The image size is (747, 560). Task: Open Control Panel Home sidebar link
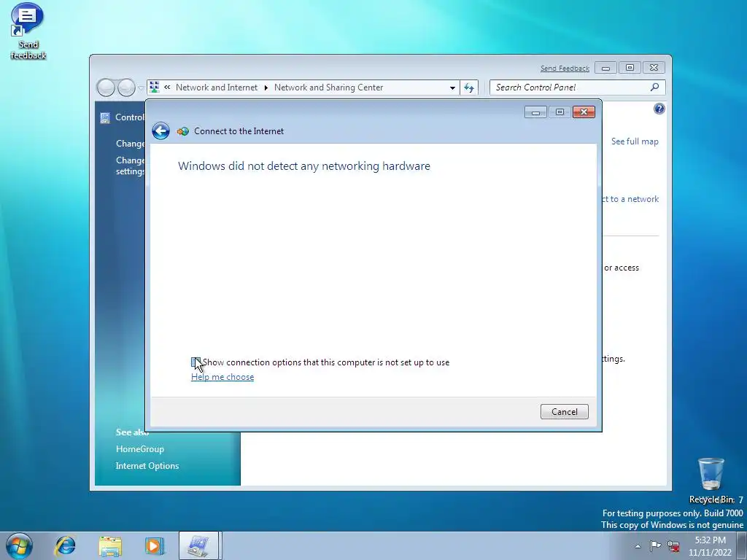click(x=130, y=117)
